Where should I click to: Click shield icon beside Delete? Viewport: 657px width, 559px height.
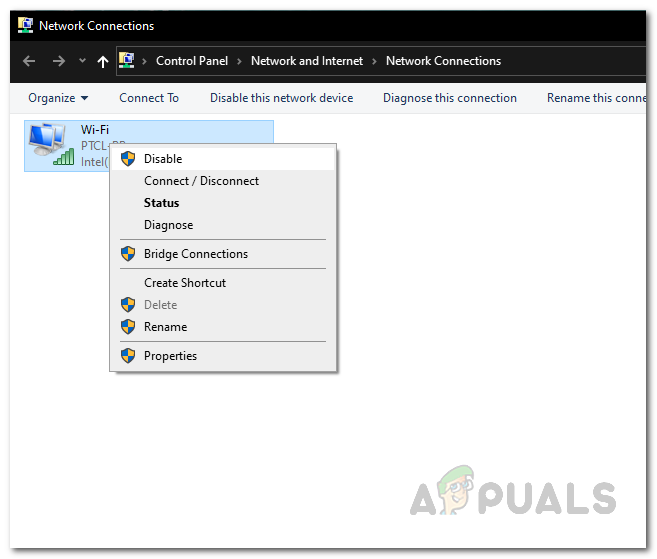point(128,305)
